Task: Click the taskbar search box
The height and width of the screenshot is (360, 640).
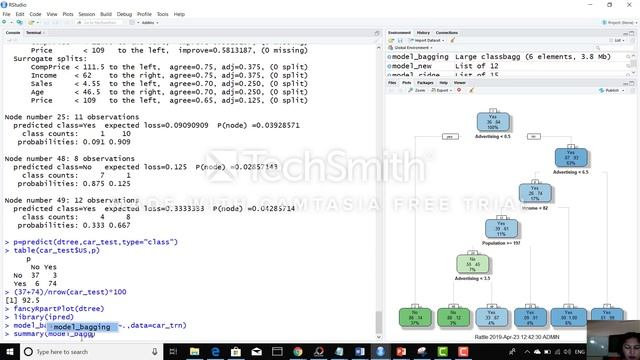Action: [x=91, y=352]
